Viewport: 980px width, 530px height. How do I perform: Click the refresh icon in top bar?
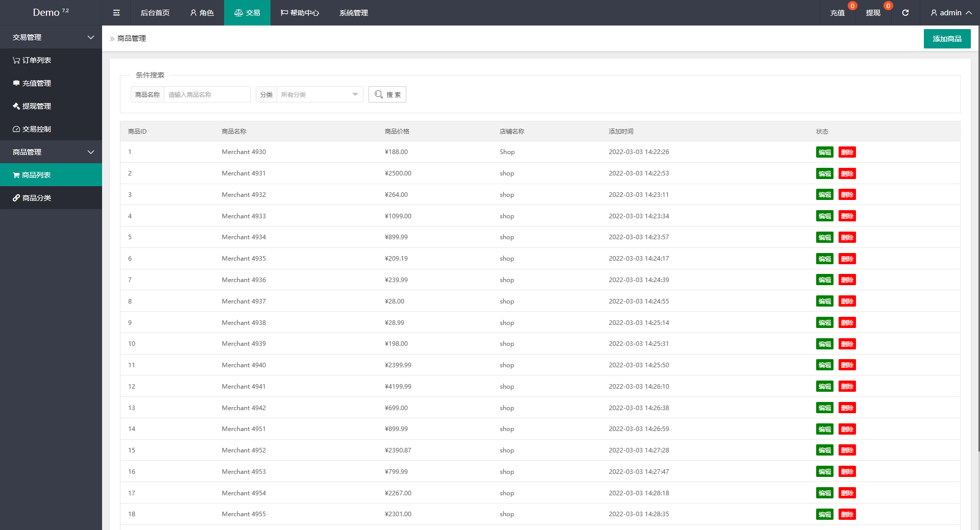coord(905,13)
